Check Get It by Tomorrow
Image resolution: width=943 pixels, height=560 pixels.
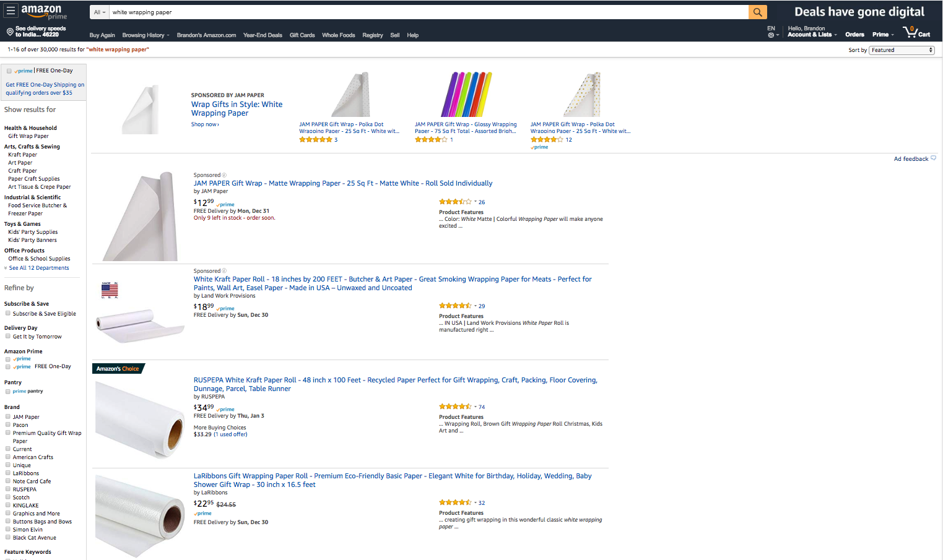8,336
